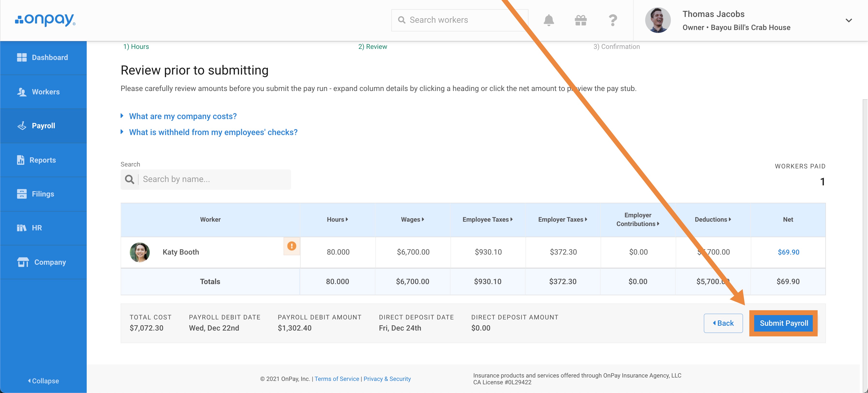This screenshot has width=868, height=393.
Task: Click the Net column header
Action: 788,219
